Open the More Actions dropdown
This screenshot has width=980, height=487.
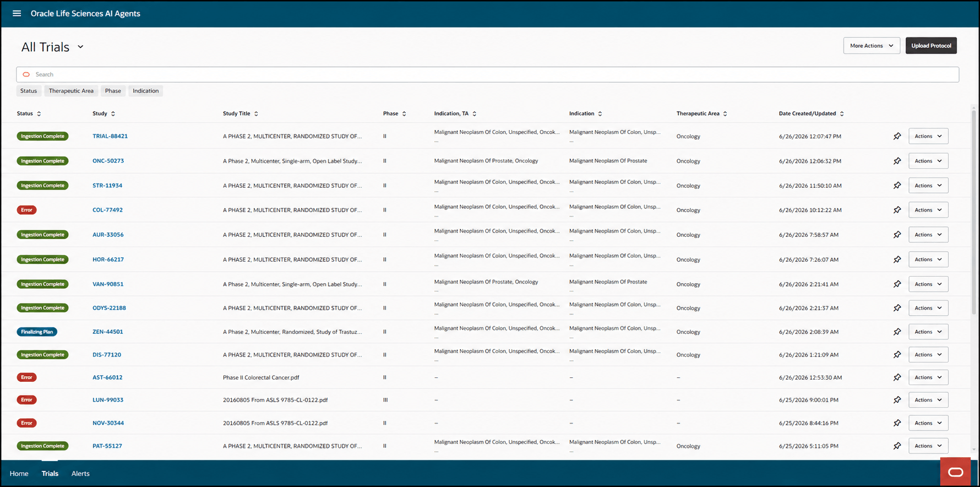tap(872, 46)
